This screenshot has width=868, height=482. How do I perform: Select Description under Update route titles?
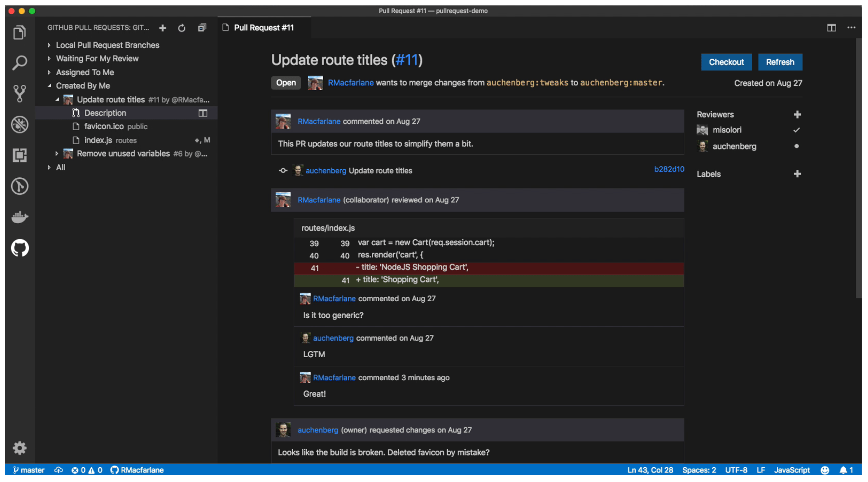pos(105,113)
